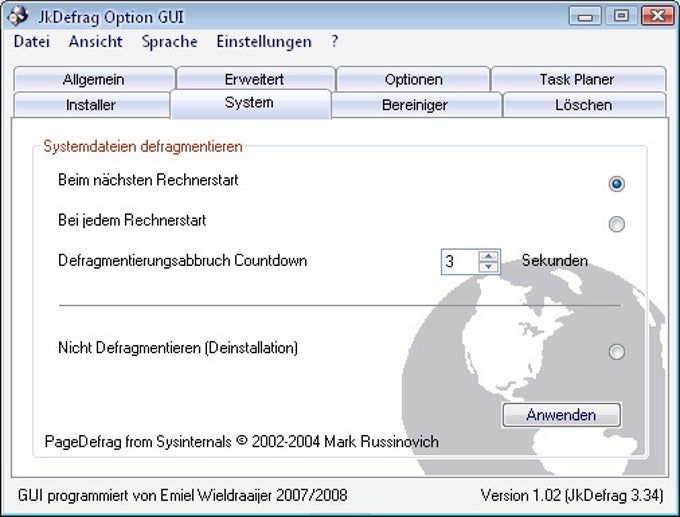The width and height of the screenshot is (680, 517).
Task: Switch to the Optionen tab
Action: pos(413,79)
